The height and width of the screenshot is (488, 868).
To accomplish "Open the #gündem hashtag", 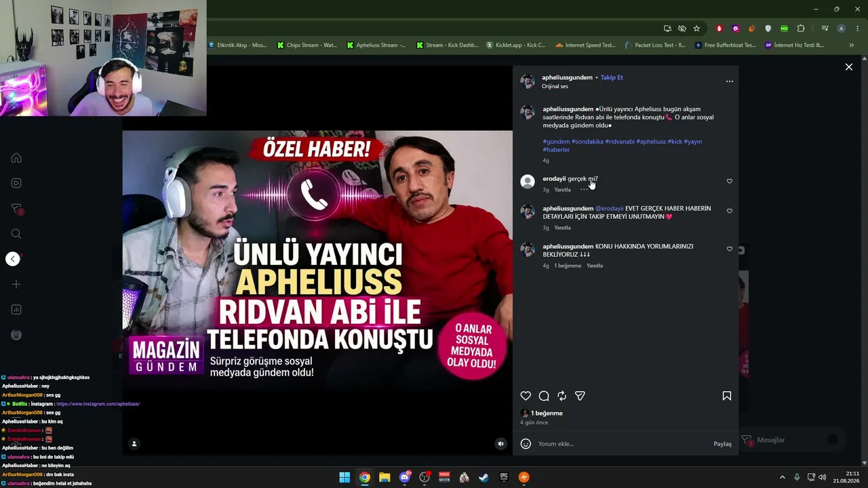I will (x=556, y=142).
